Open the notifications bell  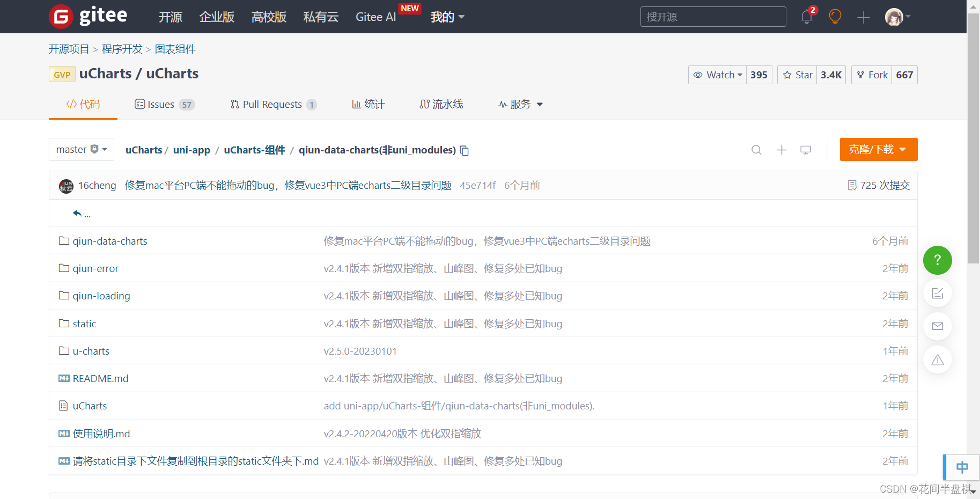pyautogui.click(x=807, y=17)
